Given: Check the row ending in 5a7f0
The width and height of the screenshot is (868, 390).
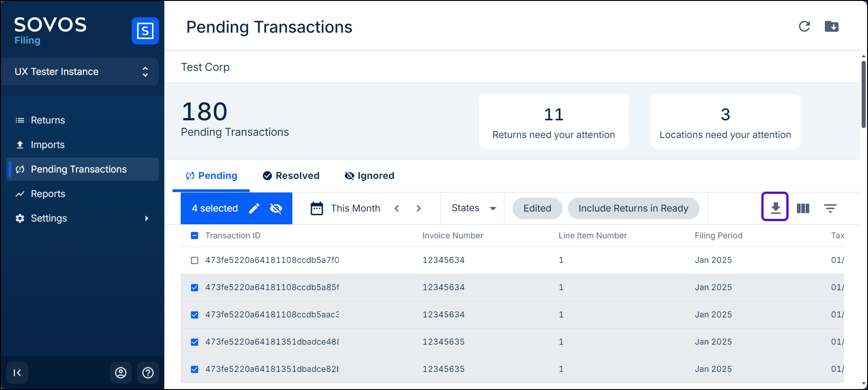Looking at the screenshot, I should point(195,261).
